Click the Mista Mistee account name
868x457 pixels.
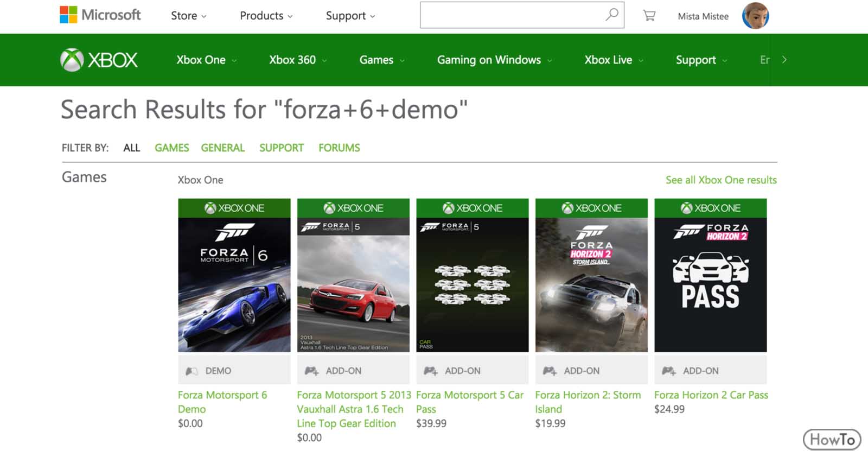(703, 16)
